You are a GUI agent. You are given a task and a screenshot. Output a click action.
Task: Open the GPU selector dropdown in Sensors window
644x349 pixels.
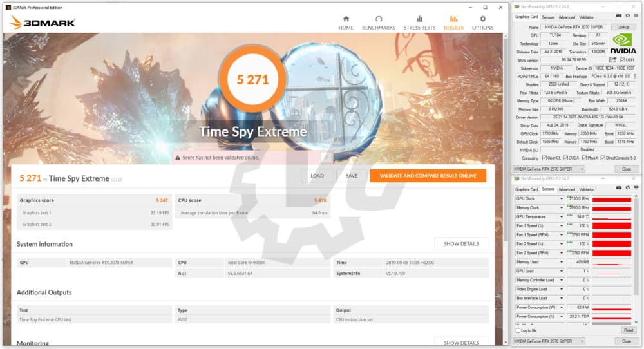click(x=549, y=341)
